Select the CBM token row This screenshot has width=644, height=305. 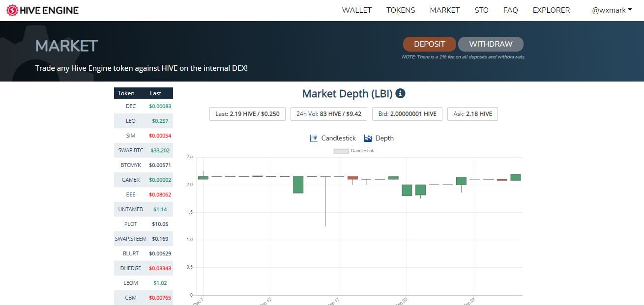(144, 298)
